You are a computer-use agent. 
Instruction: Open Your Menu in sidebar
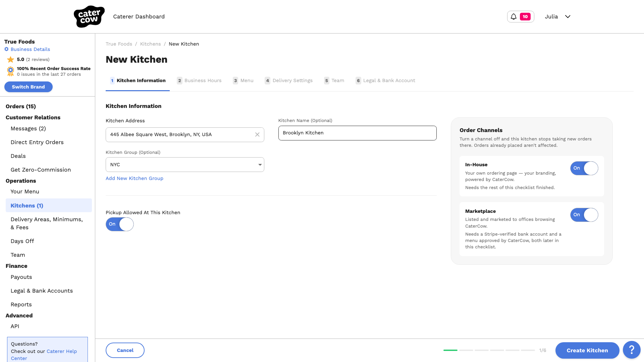(x=25, y=192)
